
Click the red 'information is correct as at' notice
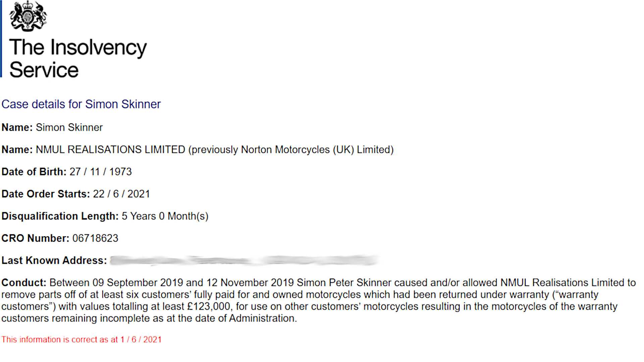click(x=81, y=340)
